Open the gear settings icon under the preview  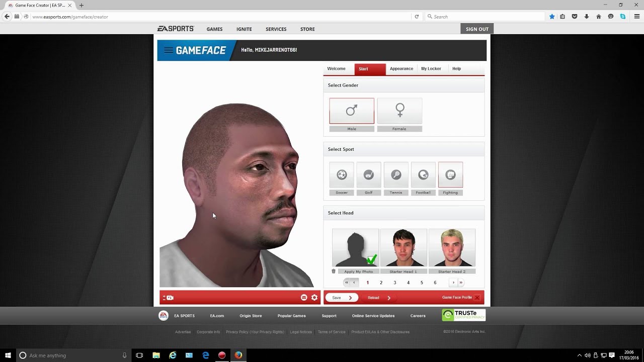point(314,298)
